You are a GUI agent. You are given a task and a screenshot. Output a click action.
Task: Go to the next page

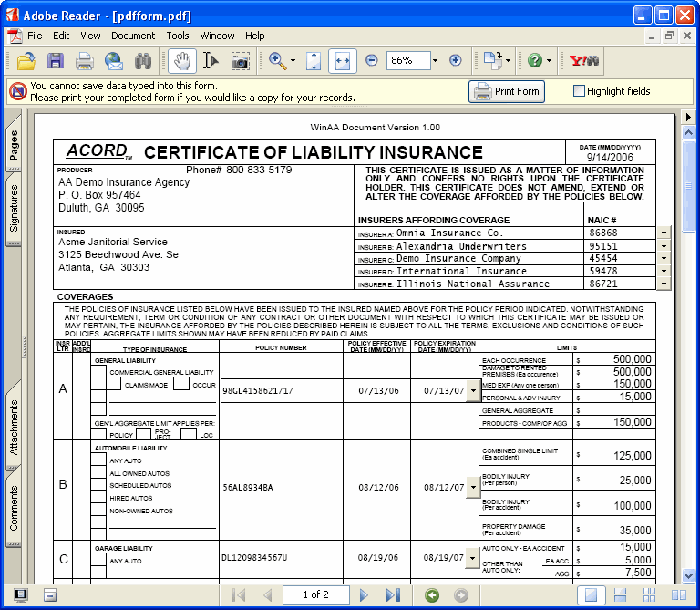(x=364, y=594)
